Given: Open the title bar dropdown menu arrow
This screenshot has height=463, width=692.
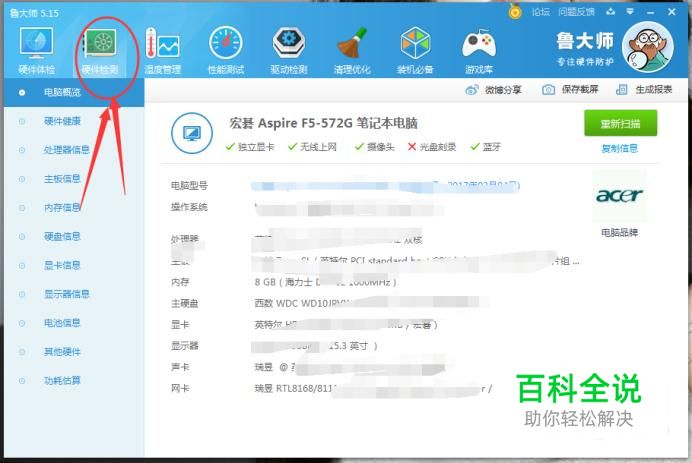Looking at the screenshot, I should click(x=630, y=11).
